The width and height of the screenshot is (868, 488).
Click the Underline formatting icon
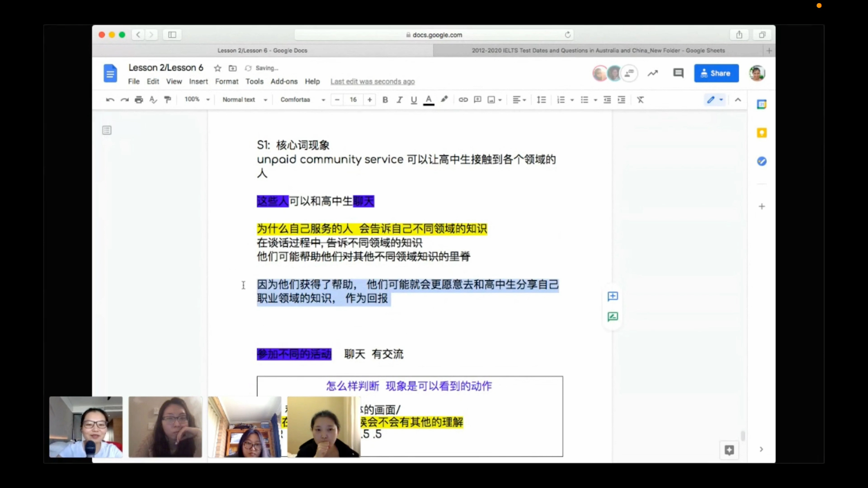pos(414,99)
